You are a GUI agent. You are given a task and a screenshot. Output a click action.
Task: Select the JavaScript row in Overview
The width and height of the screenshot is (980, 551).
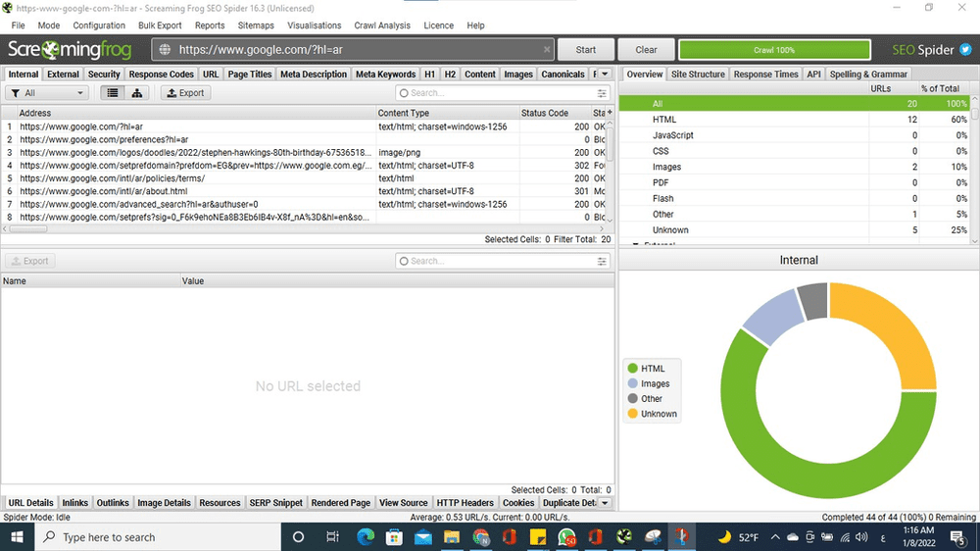pos(794,135)
